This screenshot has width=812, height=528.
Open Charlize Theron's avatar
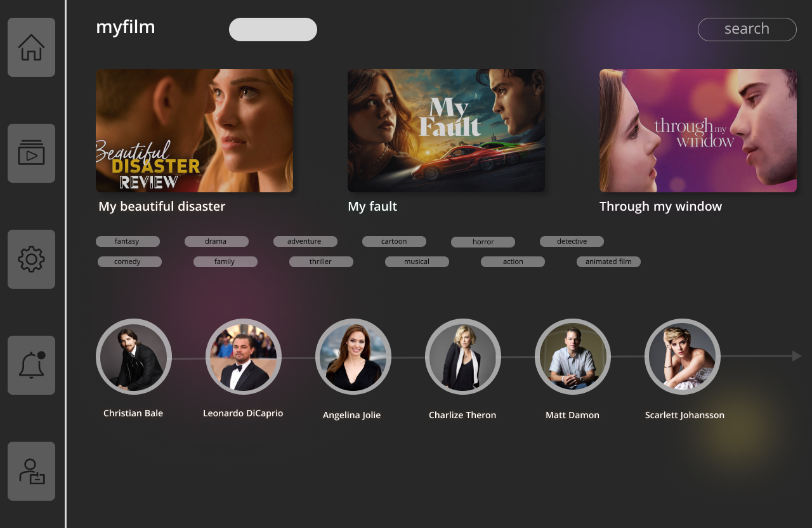click(463, 357)
